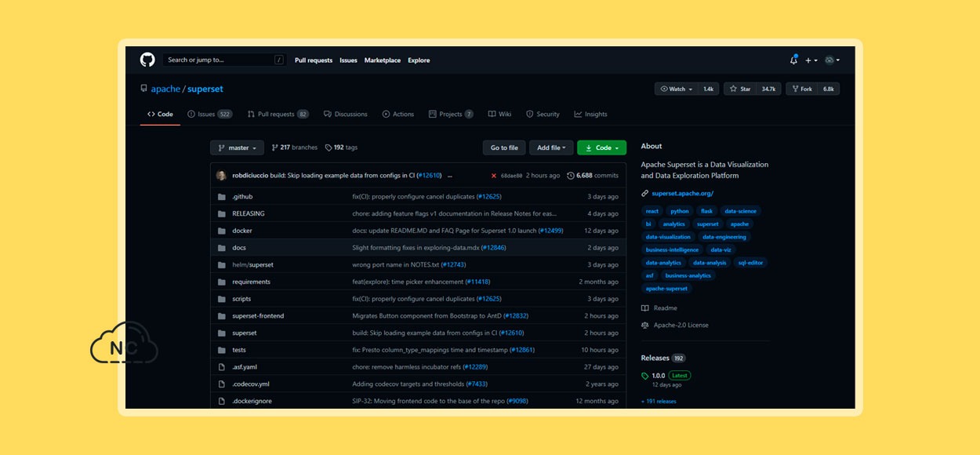Open the user avatar menu

click(x=832, y=60)
